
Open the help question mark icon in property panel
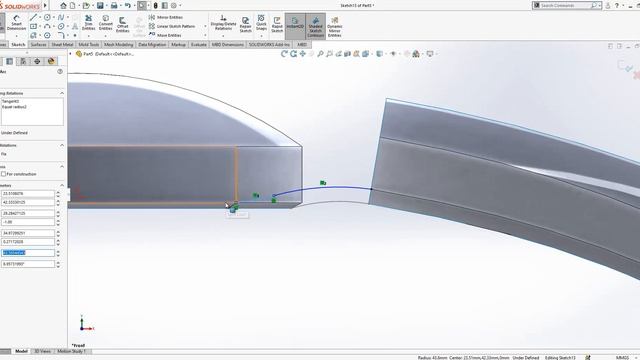coord(60,71)
